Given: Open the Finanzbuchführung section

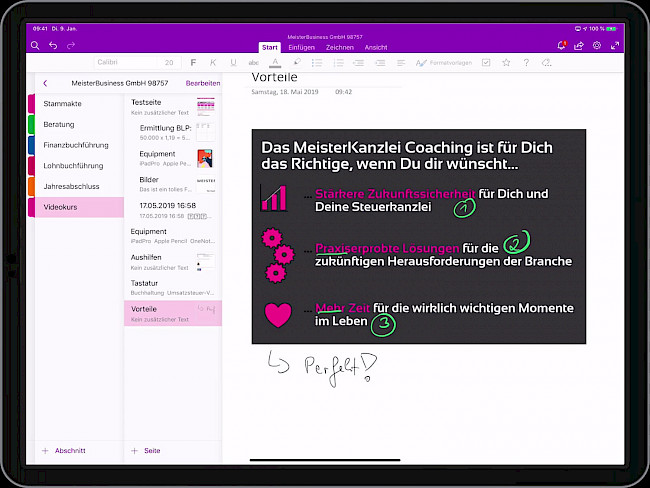Looking at the screenshot, I should pyautogui.click(x=79, y=145).
